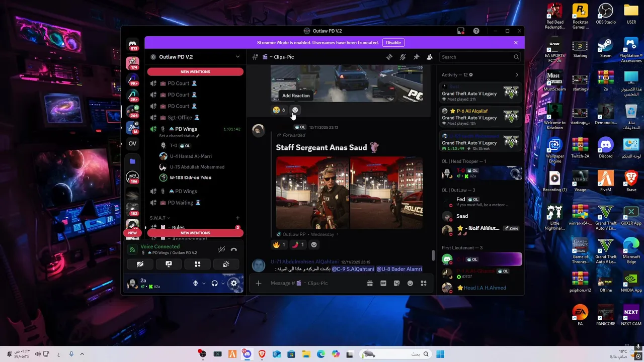Share your screen in voice panel
The width and height of the screenshot is (644, 362).
click(x=169, y=264)
